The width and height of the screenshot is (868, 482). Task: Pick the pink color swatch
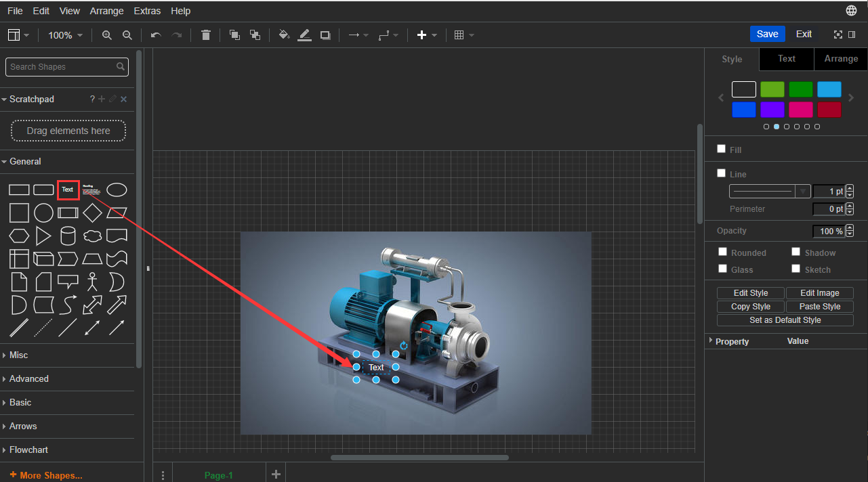click(801, 110)
